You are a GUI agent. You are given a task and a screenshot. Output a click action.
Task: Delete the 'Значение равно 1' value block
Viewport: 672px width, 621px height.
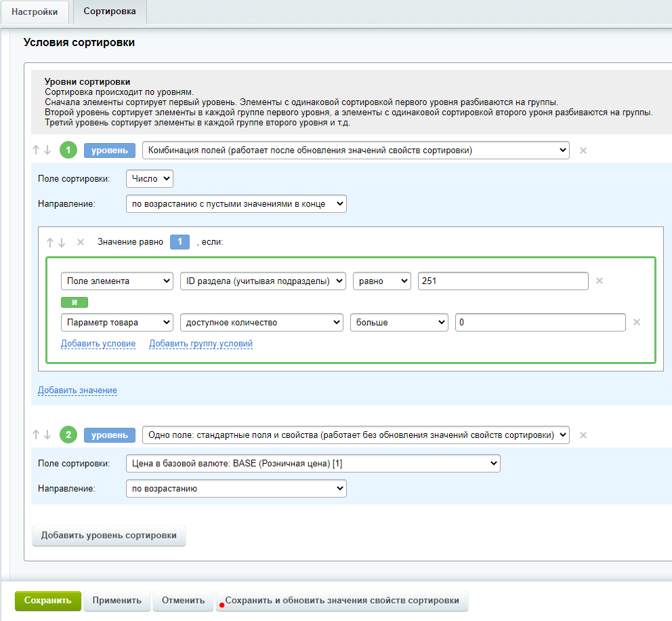pos(81,242)
